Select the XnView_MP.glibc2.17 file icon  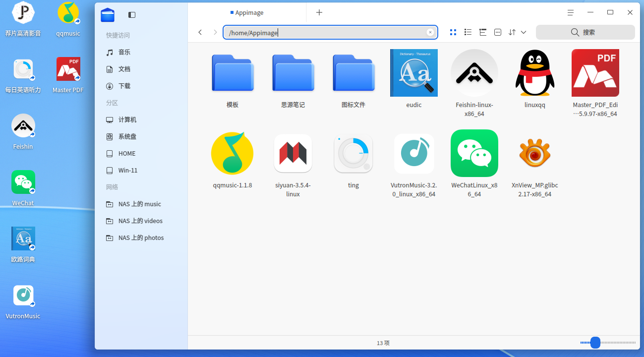pyautogui.click(x=534, y=153)
